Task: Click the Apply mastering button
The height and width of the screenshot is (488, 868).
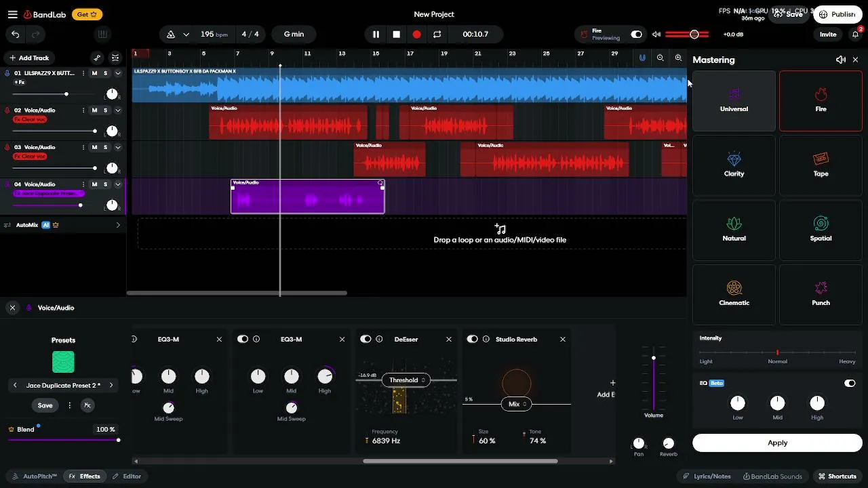Action: [x=777, y=443]
